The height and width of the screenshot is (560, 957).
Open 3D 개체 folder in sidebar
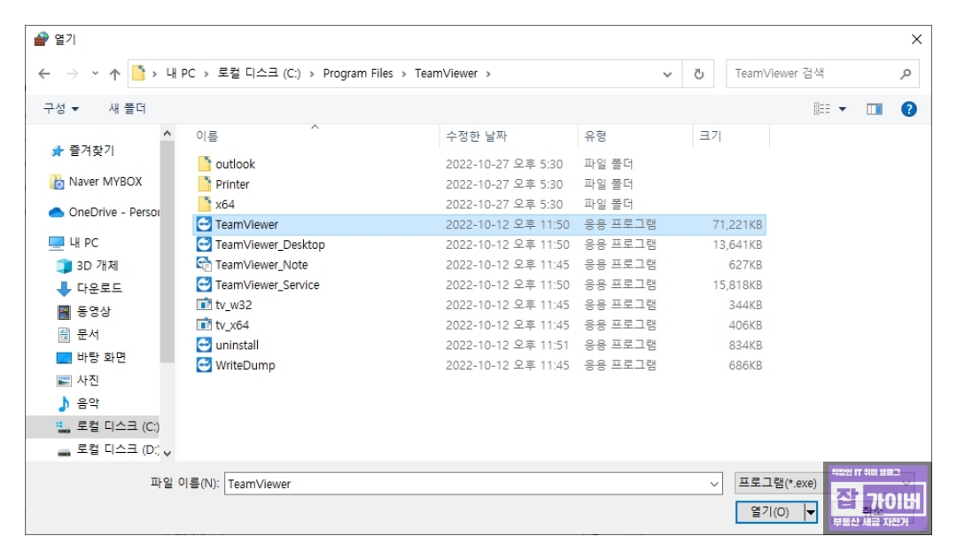(x=88, y=266)
